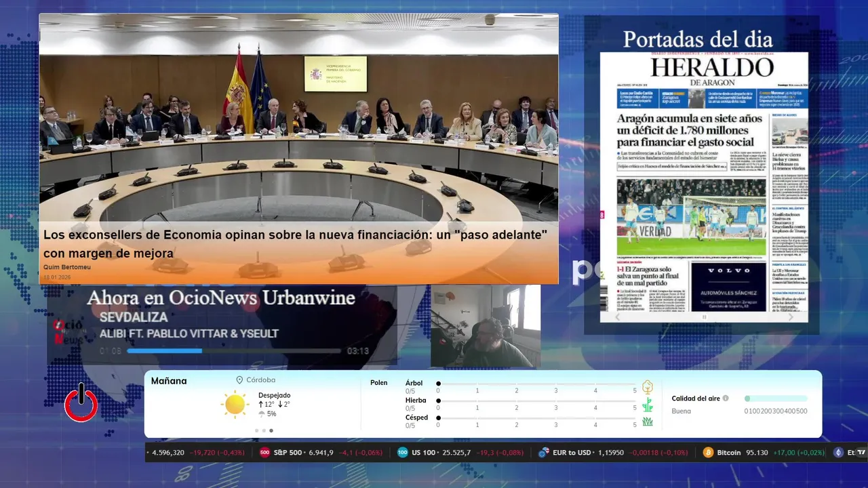Click the EUR to USD ticker label

(572, 453)
